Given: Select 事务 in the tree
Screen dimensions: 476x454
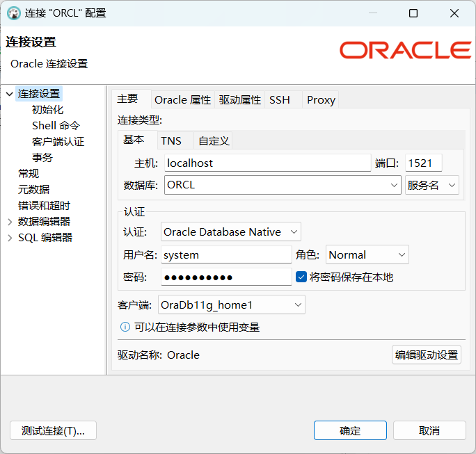Looking at the screenshot, I should click(42, 157).
